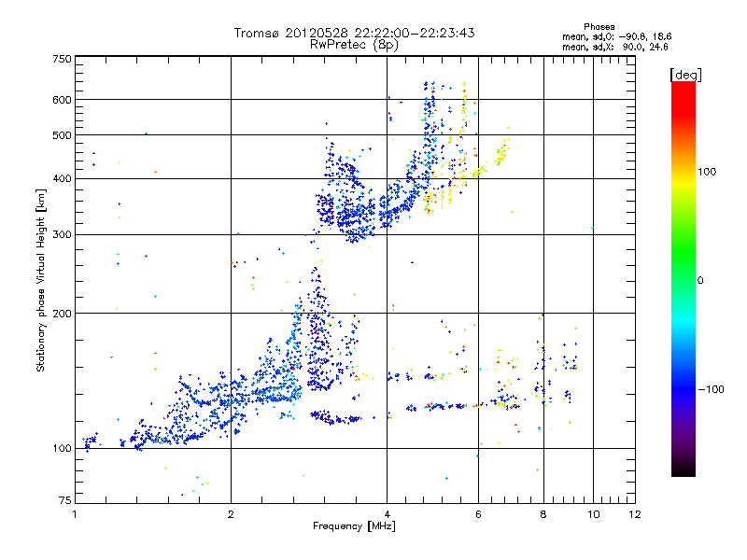747x560 pixels.
Task: Click the 'mean, sd,O: -90.8, 18.6' line
Action: pyautogui.click(x=617, y=36)
